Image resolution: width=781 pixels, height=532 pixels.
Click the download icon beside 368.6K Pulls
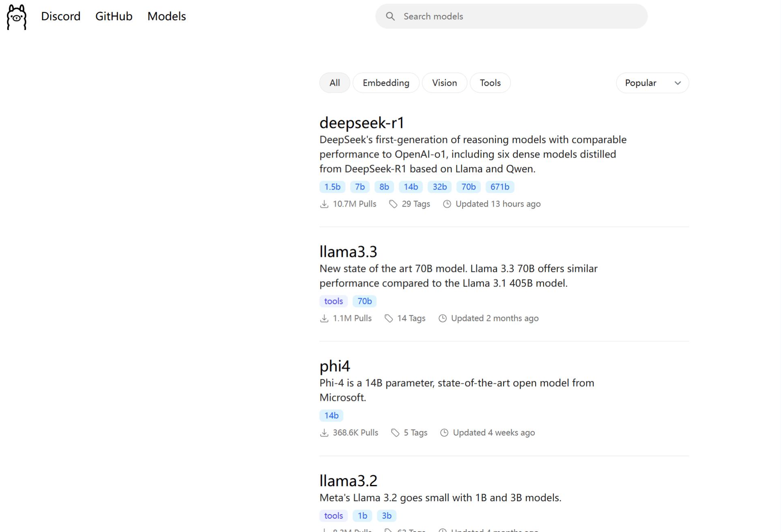(x=324, y=433)
